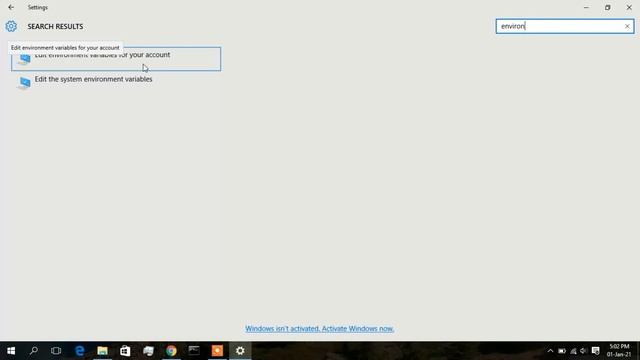Open the orange app icon in taskbar
This screenshot has width=640, height=360.
pyautogui.click(x=217, y=351)
